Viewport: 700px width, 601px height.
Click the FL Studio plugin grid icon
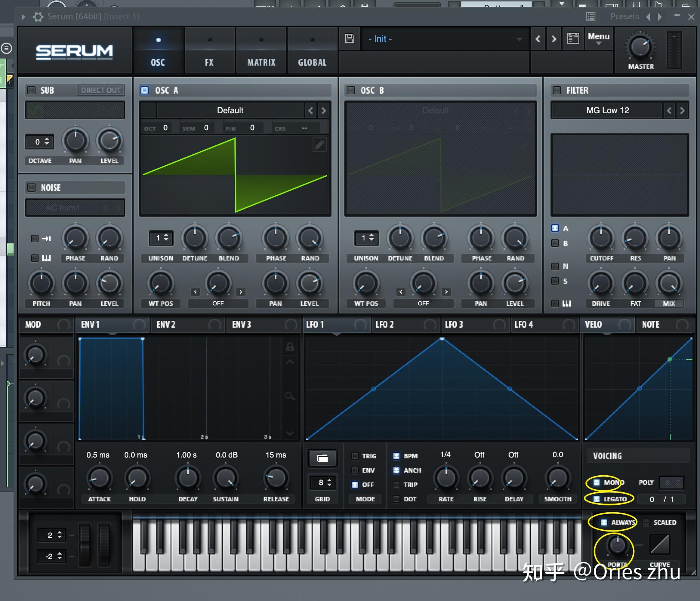[x=591, y=17]
